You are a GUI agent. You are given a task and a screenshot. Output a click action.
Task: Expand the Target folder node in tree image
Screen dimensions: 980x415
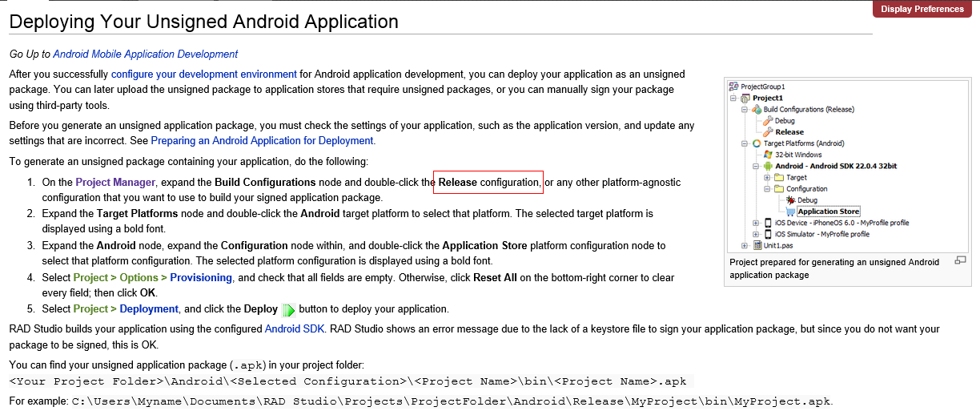767,177
